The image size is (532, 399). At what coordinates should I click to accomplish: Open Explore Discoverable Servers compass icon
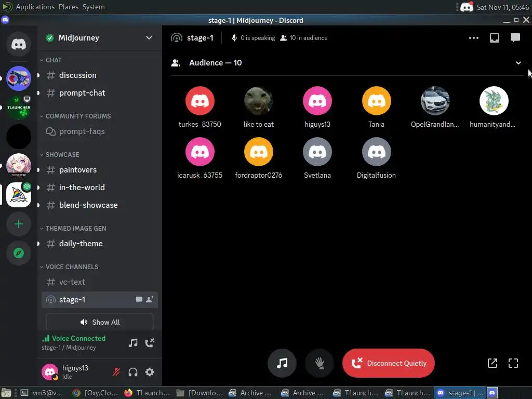pos(19,253)
